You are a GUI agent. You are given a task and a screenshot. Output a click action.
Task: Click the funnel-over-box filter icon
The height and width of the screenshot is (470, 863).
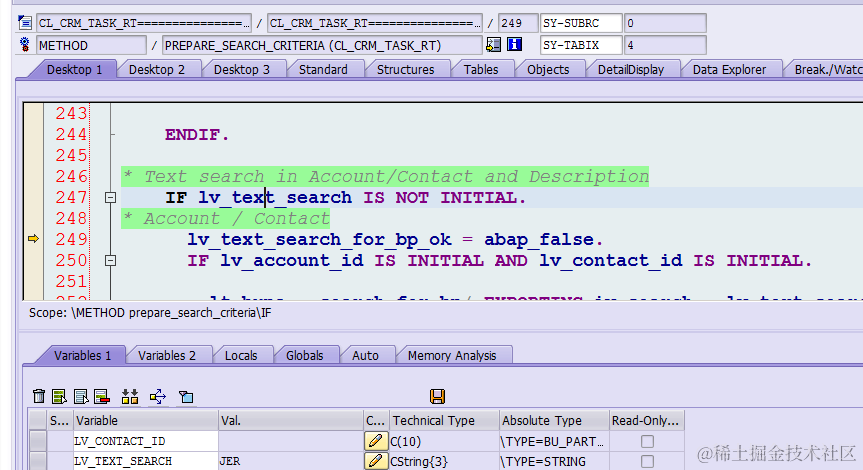(x=186, y=396)
